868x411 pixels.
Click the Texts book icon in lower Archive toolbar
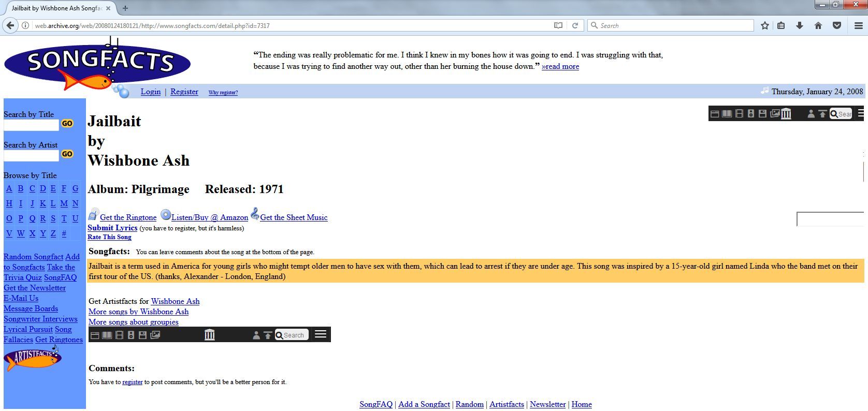(x=107, y=335)
